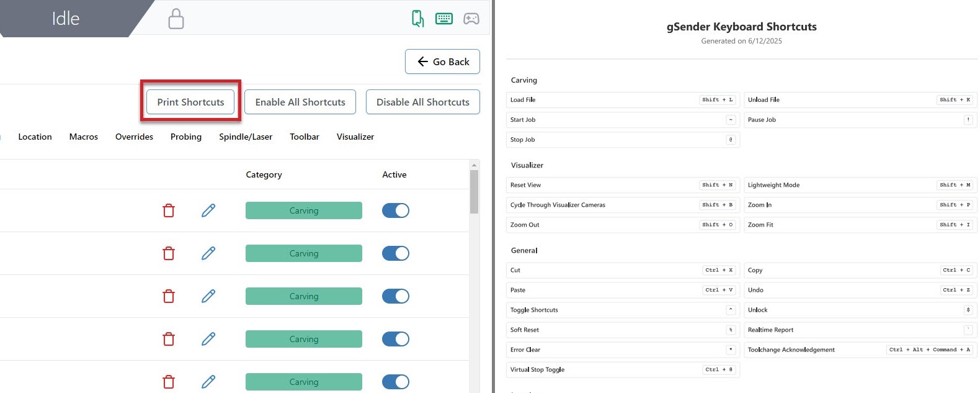Delete the first Carving shortcut row
This screenshot has width=980, height=393.
(x=169, y=211)
